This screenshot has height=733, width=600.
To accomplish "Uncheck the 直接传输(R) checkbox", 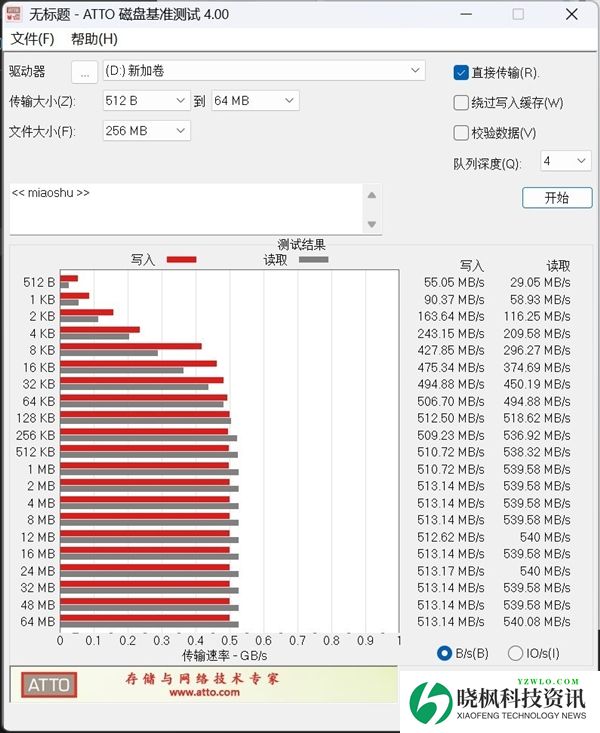I will 461,73.
